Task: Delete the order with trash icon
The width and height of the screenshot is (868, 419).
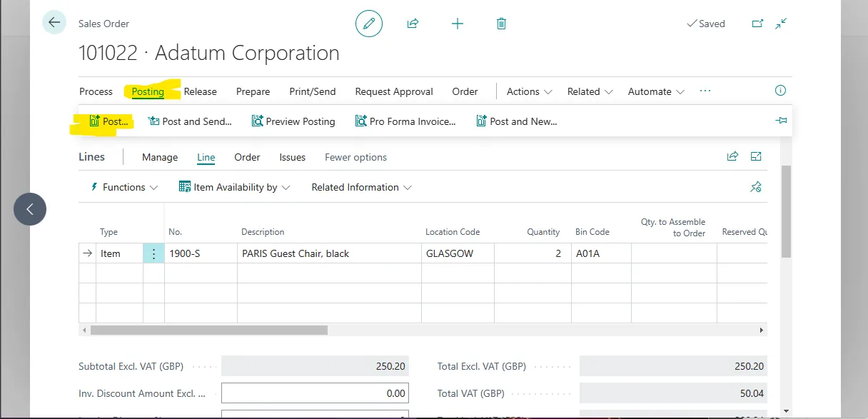Action: pyautogui.click(x=501, y=24)
